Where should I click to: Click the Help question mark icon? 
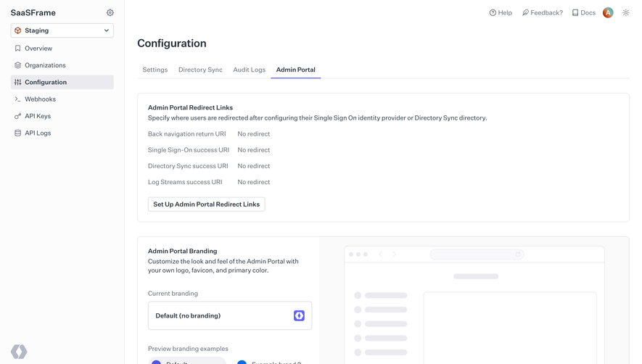point(493,13)
